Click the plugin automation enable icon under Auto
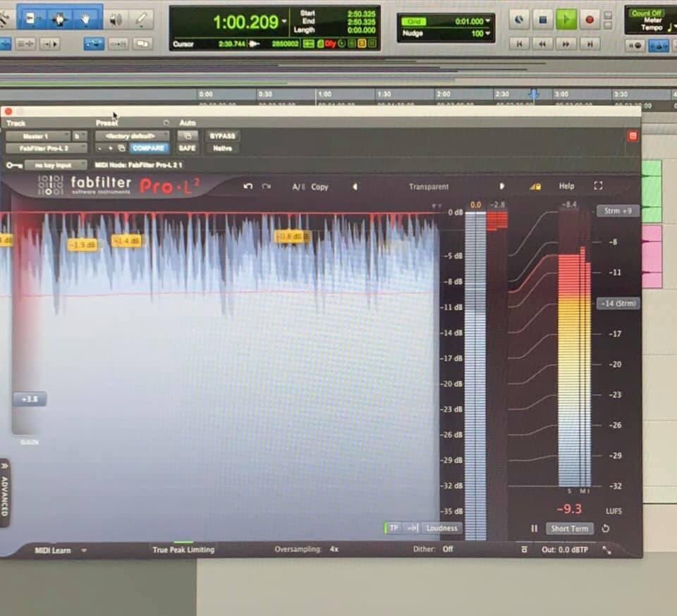The height and width of the screenshot is (616, 677). pyautogui.click(x=188, y=136)
